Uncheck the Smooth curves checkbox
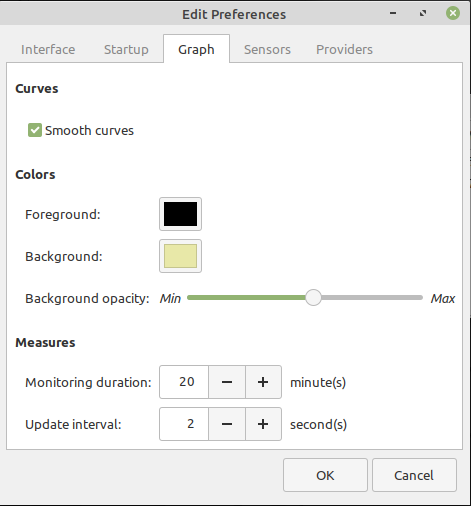The image size is (471, 506). click(x=35, y=130)
